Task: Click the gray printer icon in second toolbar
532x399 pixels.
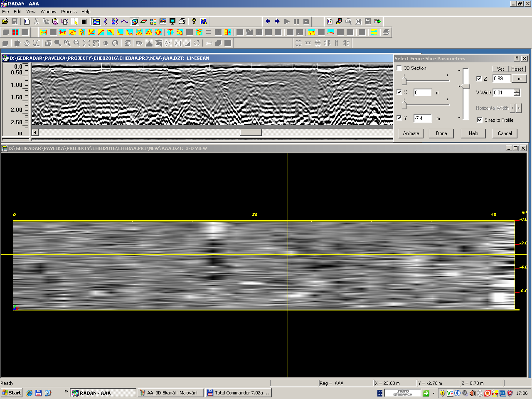Action: 386,32
